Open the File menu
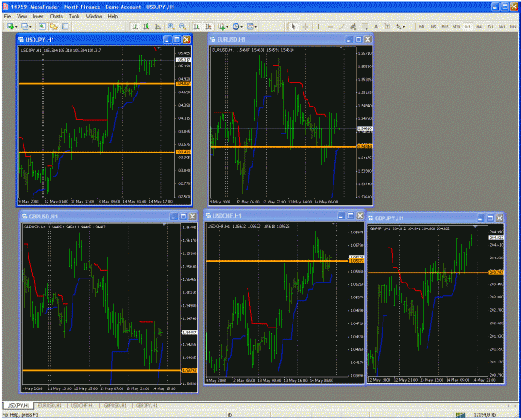Screen dimensions: 521x420 pyautogui.click(x=8, y=16)
